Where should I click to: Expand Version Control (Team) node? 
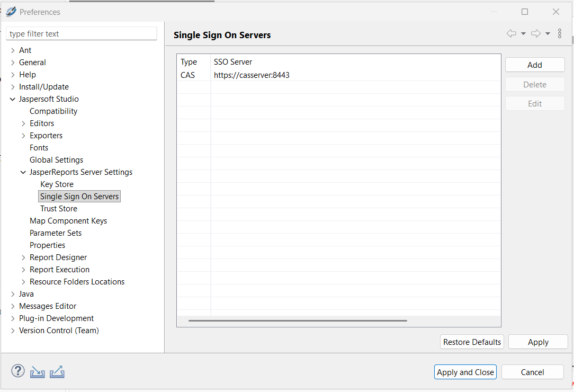(x=13, y=331)
